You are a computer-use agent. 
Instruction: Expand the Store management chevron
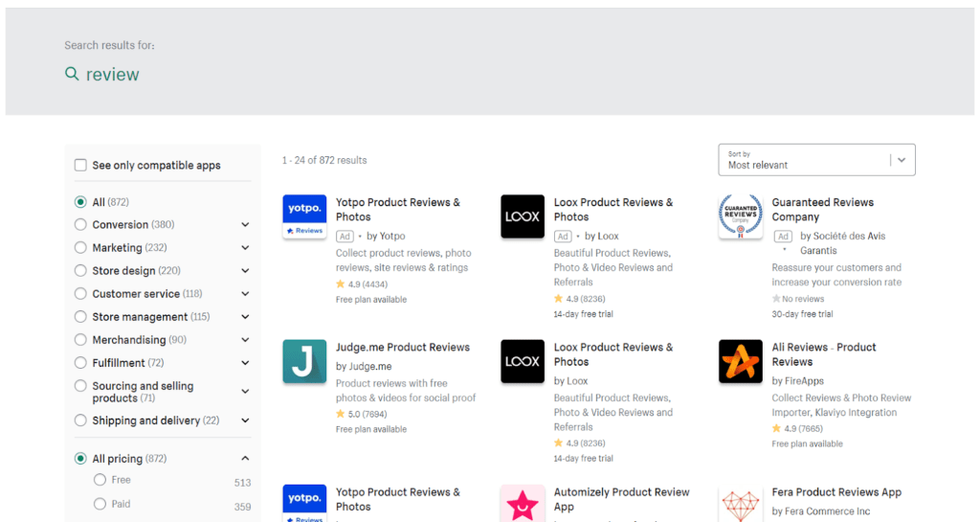[245, 317]
